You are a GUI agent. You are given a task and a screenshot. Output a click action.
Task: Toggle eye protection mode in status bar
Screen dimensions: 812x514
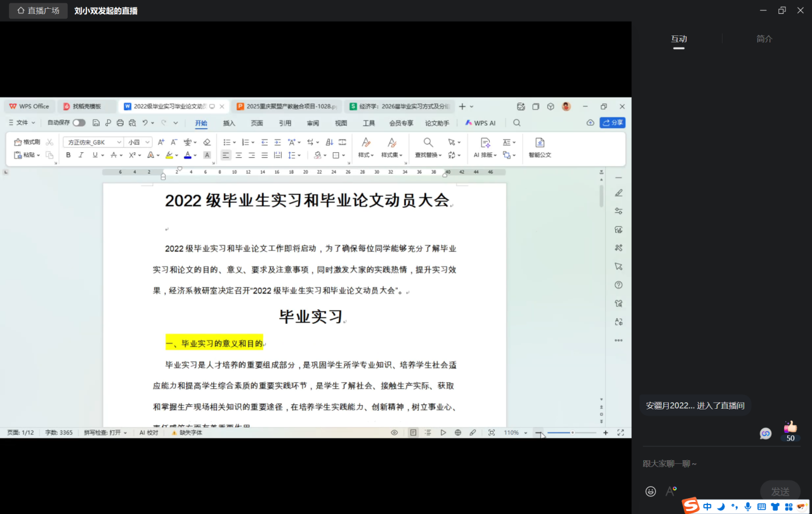click(394, 433)
